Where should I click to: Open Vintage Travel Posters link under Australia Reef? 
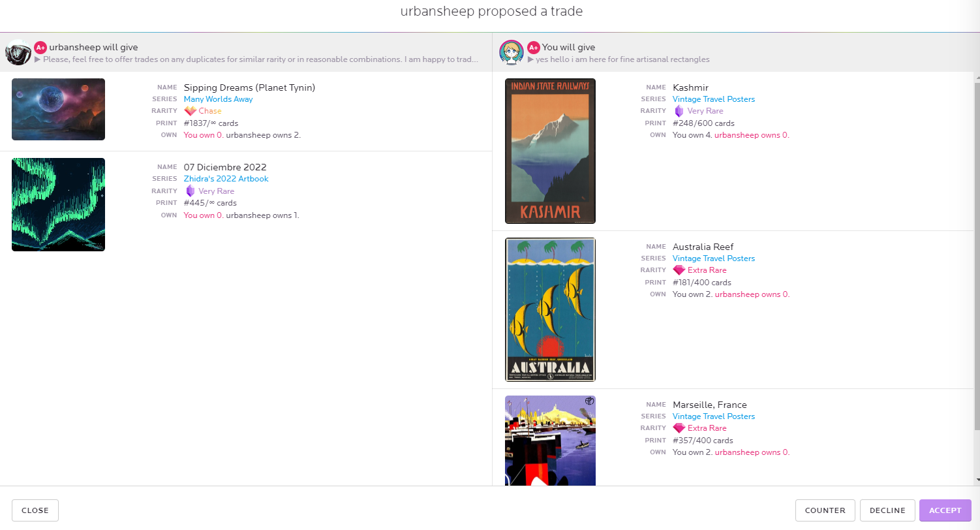pyautogui.click(x=714, y=258)
